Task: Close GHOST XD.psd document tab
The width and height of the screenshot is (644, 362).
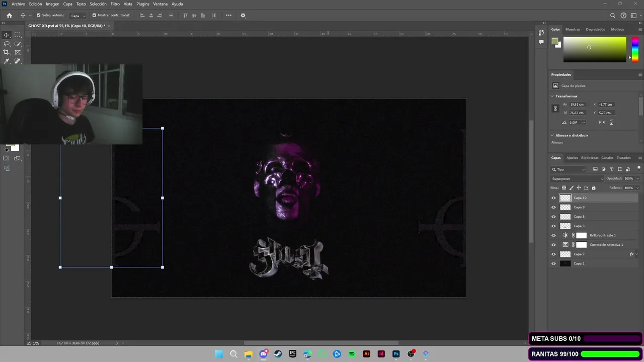Action: 109,26
